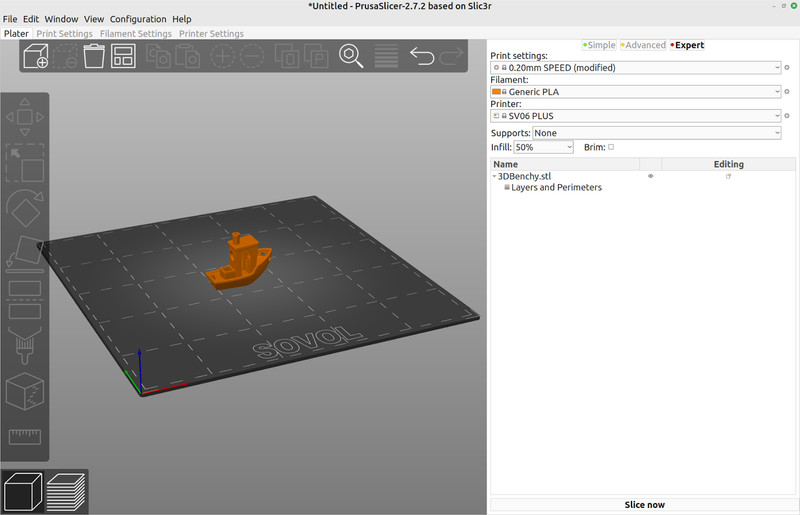
Task: Click the Add instance plus icon
Action: [223, 56]
